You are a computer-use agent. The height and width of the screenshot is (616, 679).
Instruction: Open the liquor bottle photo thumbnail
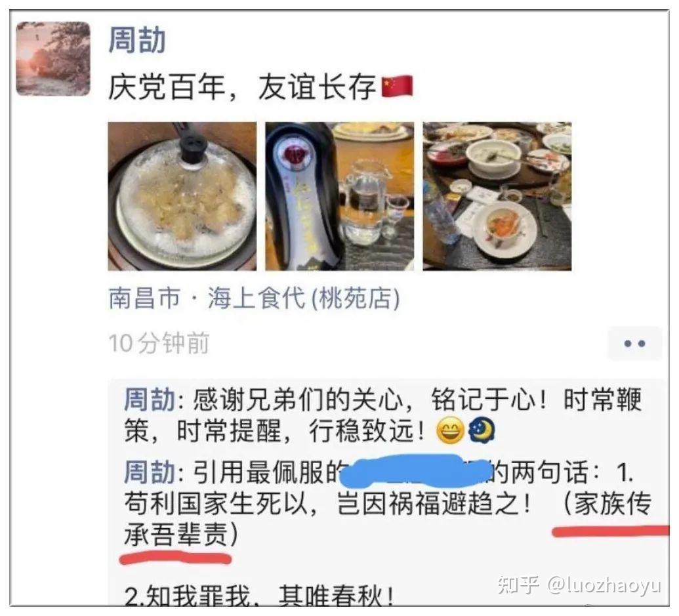pos(340,196)
